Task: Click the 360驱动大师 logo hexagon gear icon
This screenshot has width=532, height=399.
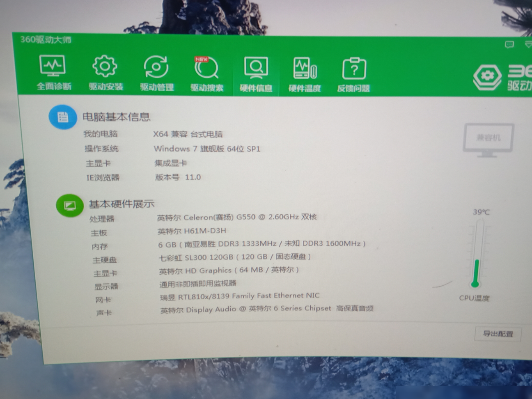Action: pos(487,77)
